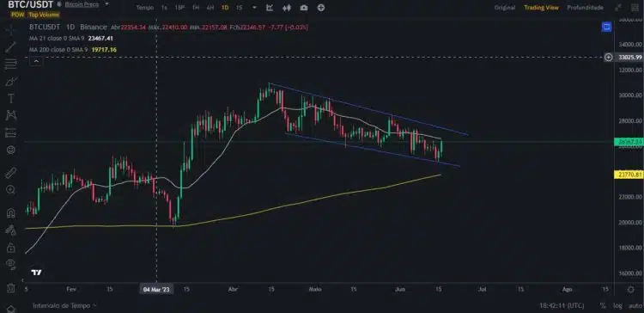Click the blue square icon near price axis
Viewport: 644px width, 313px height.
point(606,28)
